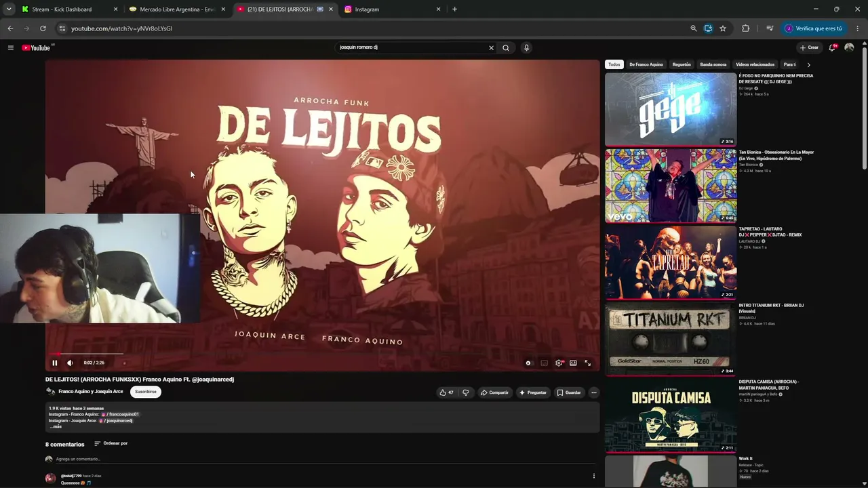Reload the YouTube page
The width and height of the screenshot is (868, 488).
(43, 28)
